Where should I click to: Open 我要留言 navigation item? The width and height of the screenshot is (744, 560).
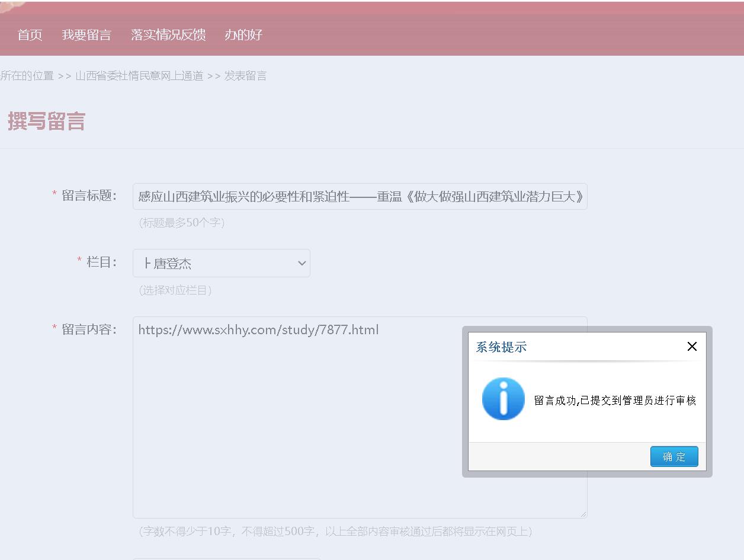[86, 35]
